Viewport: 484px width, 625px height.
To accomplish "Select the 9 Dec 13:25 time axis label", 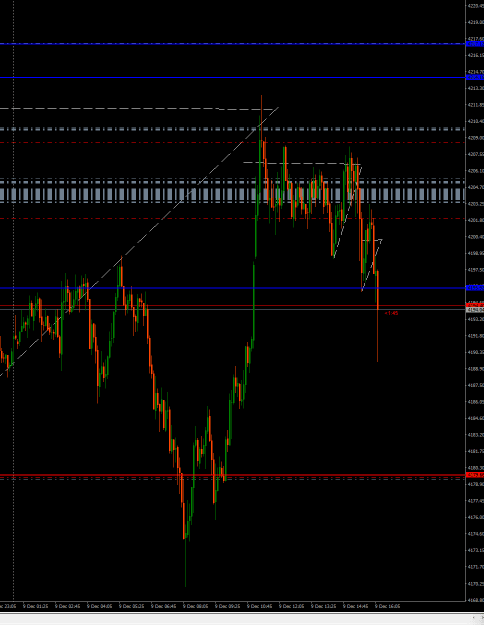I will 323,606.
